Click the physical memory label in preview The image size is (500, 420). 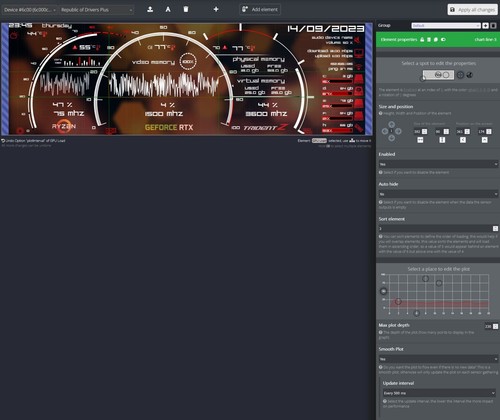[259, 59]
